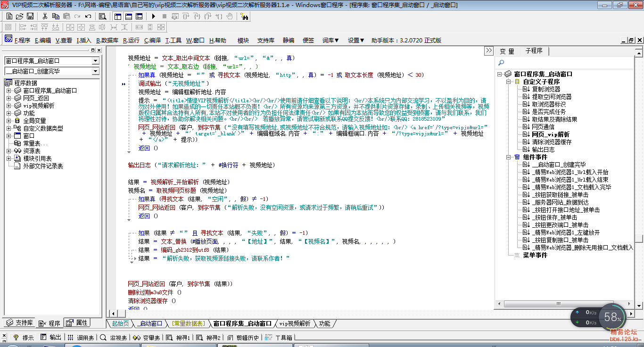The height and width of the screenshot is (347, 644).
Task: Open the H.帮助 menu
Action: (x=218, y=41)
